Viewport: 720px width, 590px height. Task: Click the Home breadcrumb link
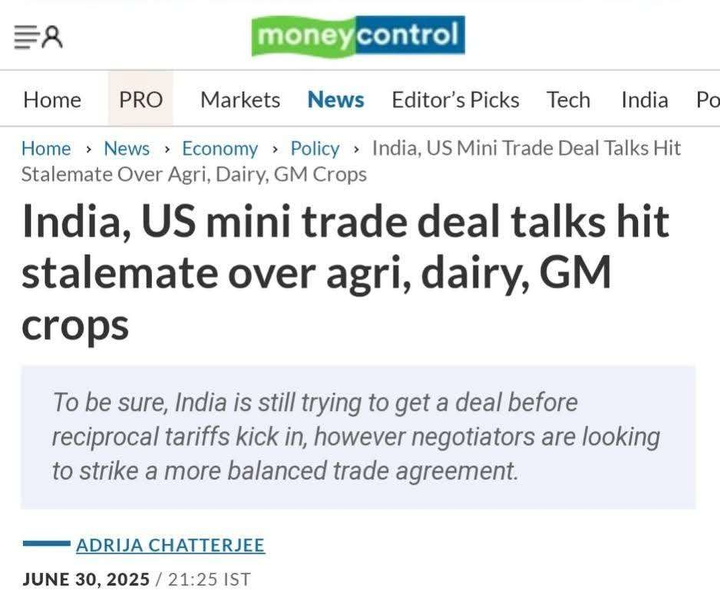[46, 148]
